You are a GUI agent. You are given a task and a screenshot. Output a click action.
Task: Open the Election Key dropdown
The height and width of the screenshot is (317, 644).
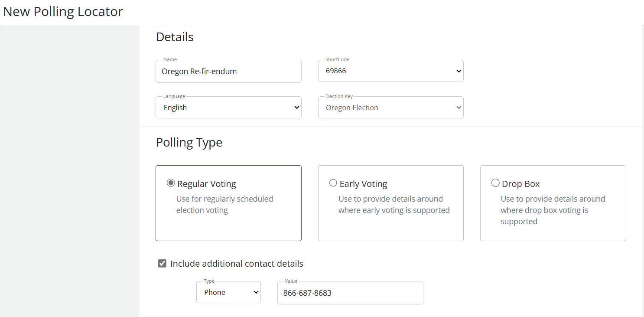pos(390,107)
